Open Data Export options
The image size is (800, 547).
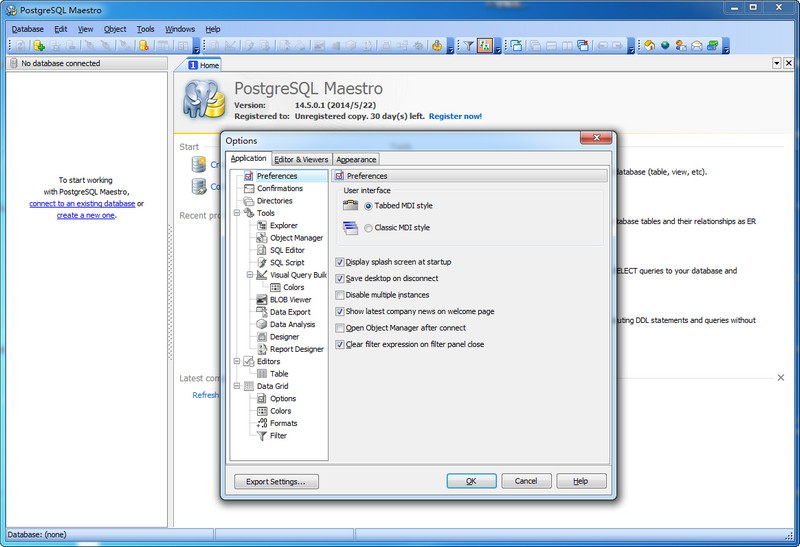point(290,312)
